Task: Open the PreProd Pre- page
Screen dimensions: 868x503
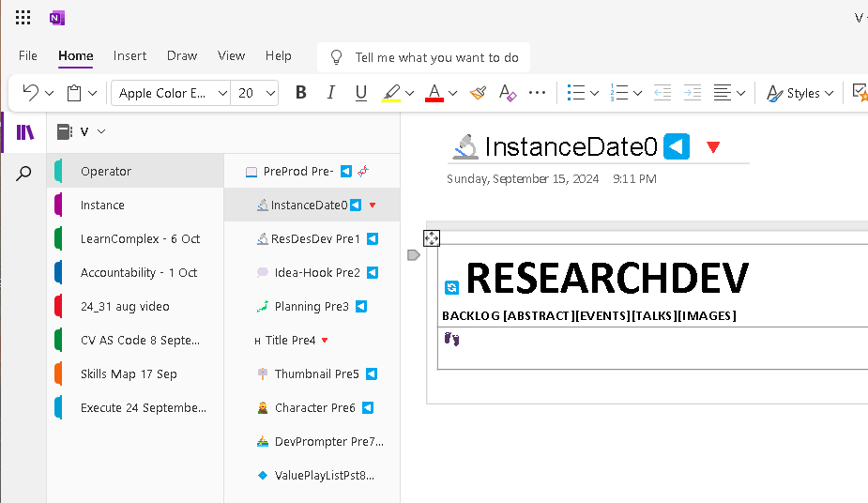Action: point(312,171)
